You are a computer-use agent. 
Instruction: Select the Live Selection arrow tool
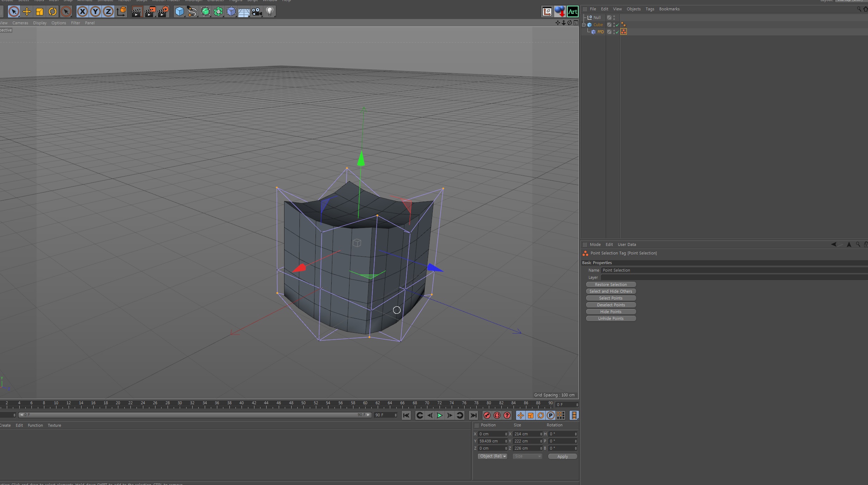click(14, 12)
